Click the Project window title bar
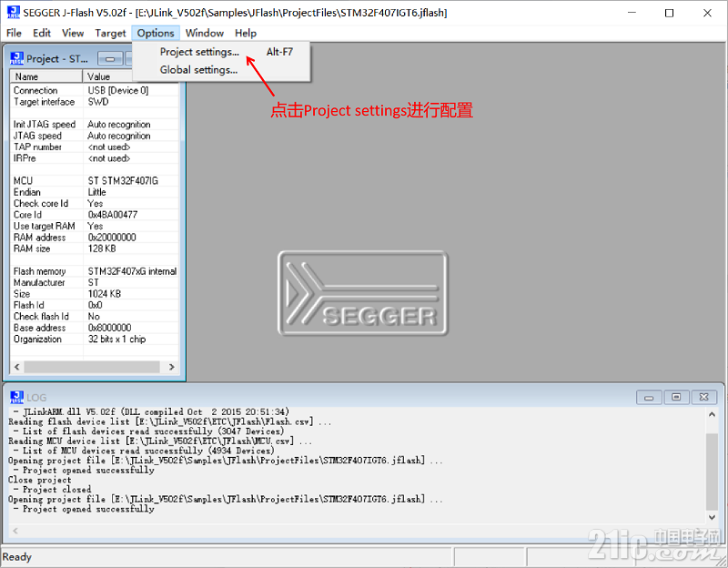 point(57,59)
